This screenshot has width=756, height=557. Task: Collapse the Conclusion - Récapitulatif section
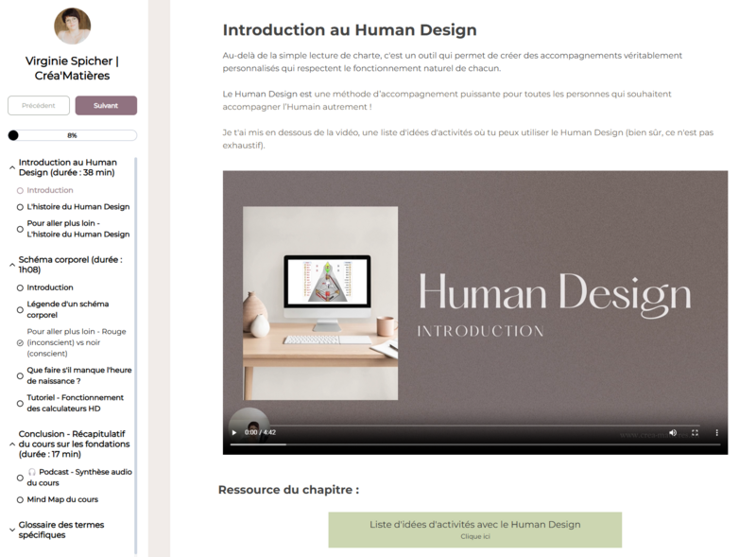(11, 444)
